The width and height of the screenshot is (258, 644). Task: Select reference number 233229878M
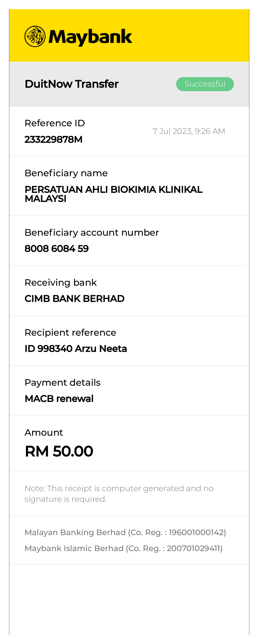point(53,139)
